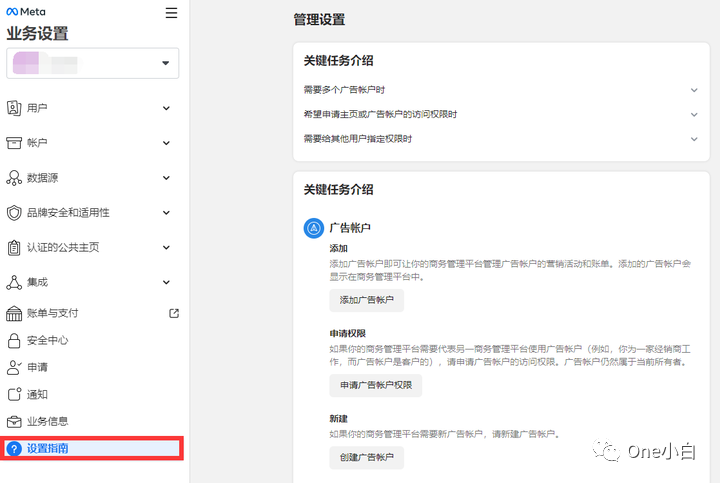
Task: Click the 通知 notification icon
Action: 14,394
